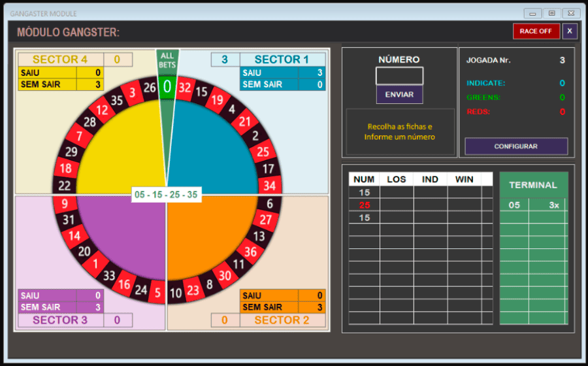Open settings with CONFIGURAR button
Screen dimensions: 588x366
(515, 146)
